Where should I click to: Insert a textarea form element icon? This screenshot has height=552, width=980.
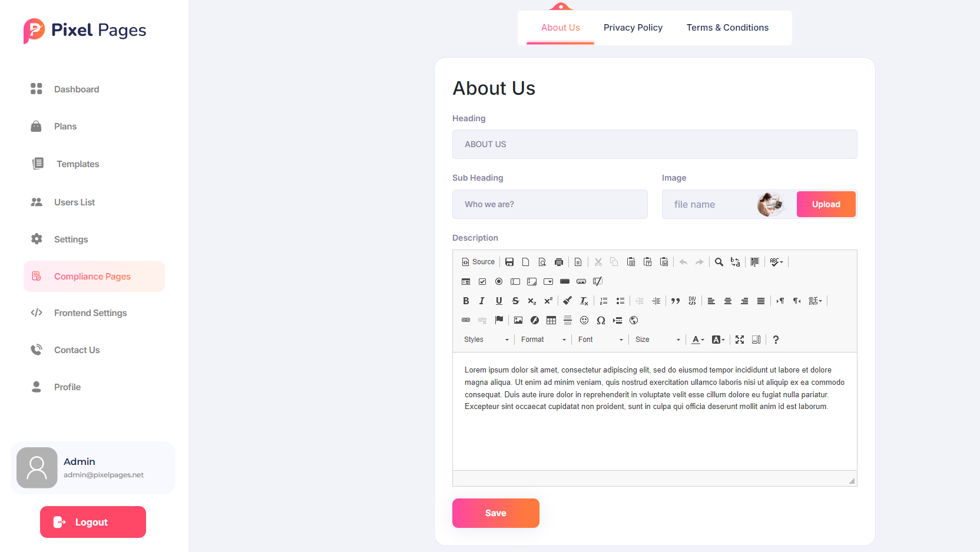pyautogui.click(x=532, y=281)
